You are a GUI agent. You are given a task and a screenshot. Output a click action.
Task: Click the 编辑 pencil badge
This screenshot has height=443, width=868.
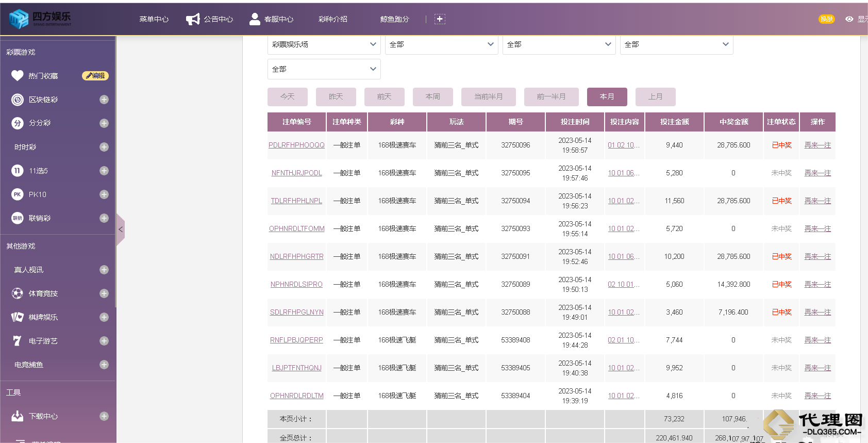point(95,76)
